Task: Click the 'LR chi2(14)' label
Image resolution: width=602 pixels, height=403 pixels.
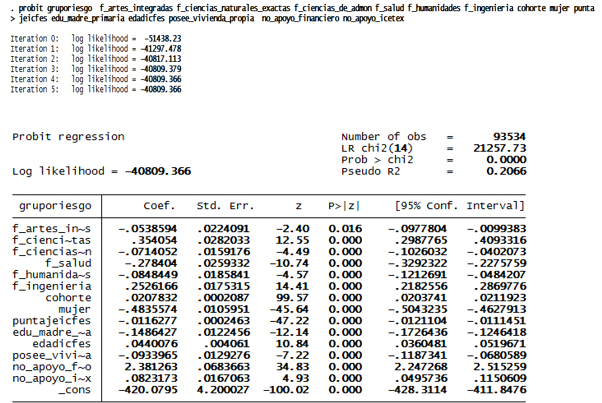Action: [x=377, y=148]
